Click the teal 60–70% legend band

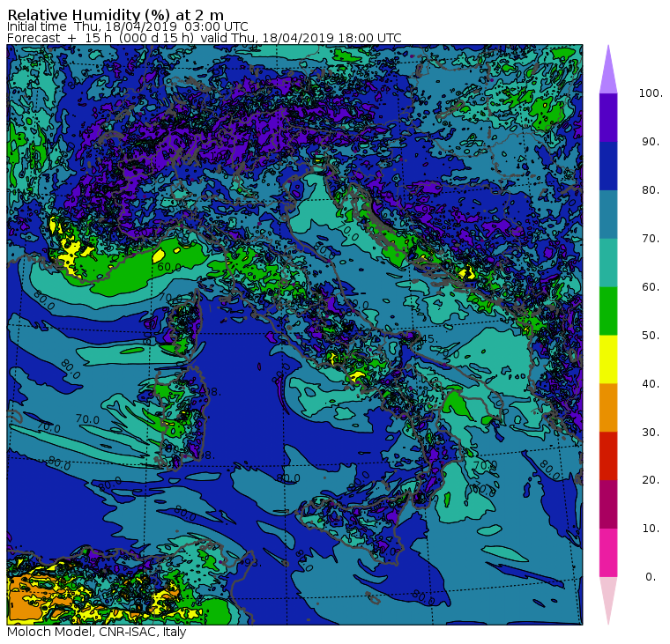click(x=608, y=263)
